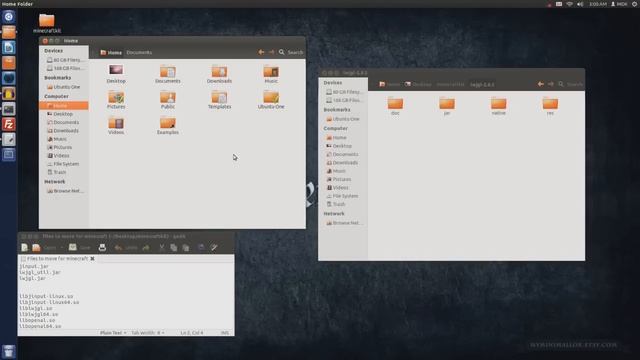Select Ubuntu One bookmark in Home window sidebar
640x360 pixels.
point(64,87)
